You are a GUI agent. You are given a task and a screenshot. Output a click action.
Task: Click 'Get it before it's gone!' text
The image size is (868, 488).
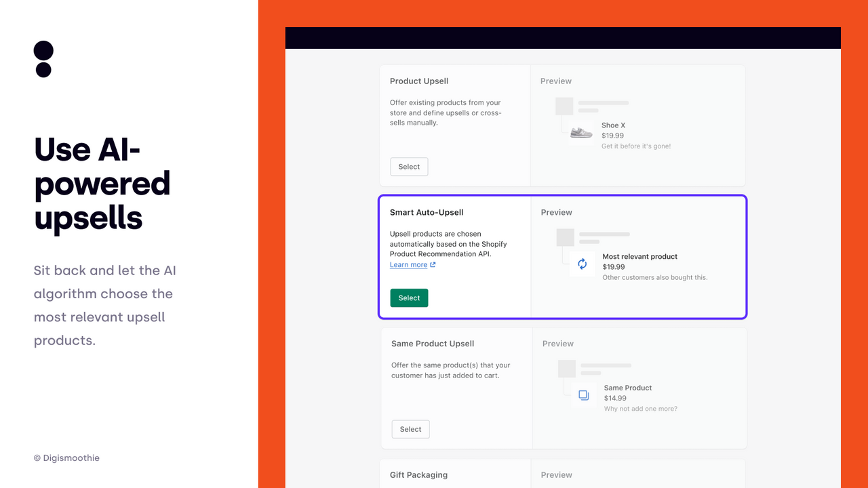click(x=636, y=146)
